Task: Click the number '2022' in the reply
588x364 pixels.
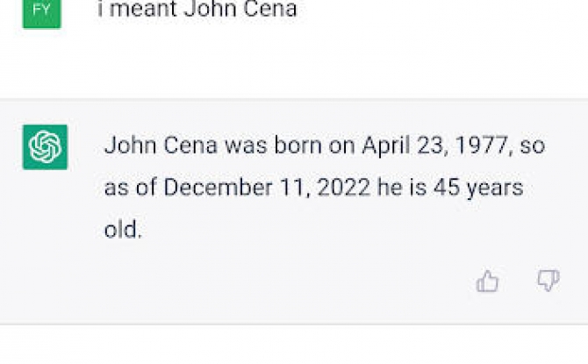Action: pos(343,187)
